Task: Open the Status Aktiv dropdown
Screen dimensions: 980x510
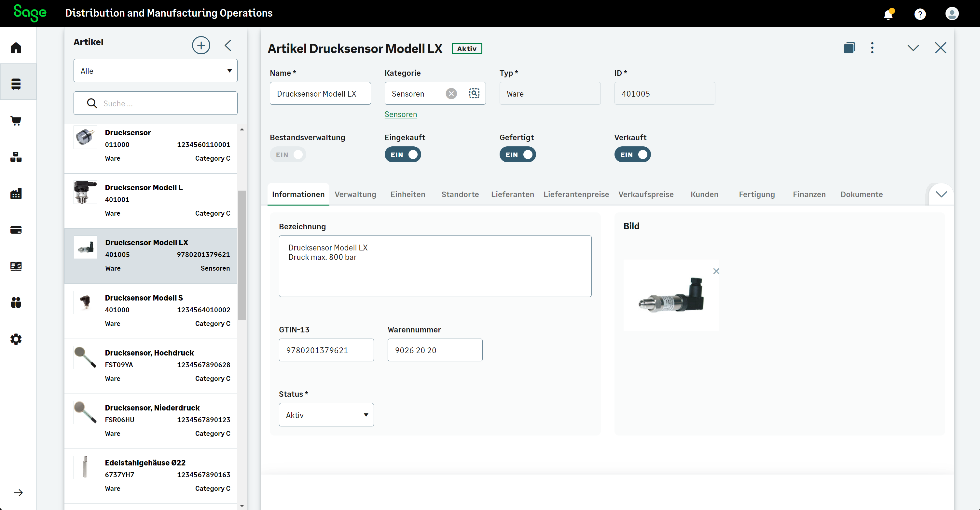Action: pos(326,415)
